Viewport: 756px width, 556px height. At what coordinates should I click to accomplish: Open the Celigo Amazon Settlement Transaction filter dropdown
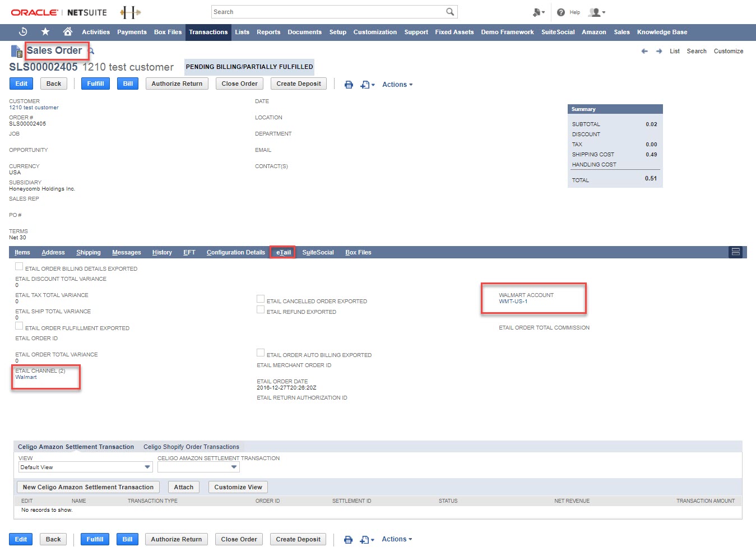click(198, 467)
